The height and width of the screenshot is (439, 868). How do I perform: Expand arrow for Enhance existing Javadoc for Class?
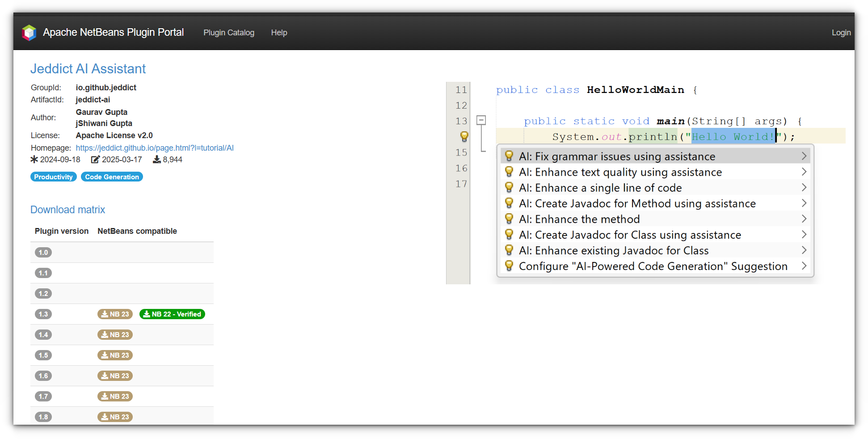(x=804, y=250)
